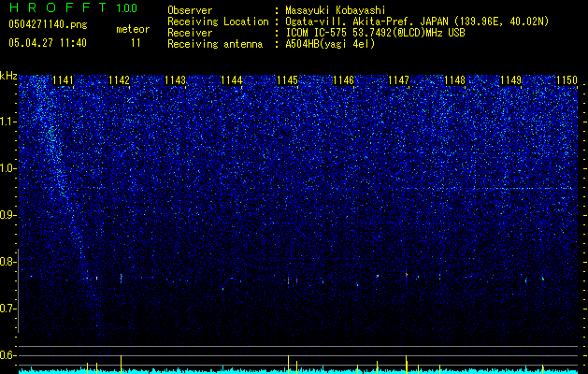Click the 0.8 kHz axis label
588x374 pixels.
(8, 262)
